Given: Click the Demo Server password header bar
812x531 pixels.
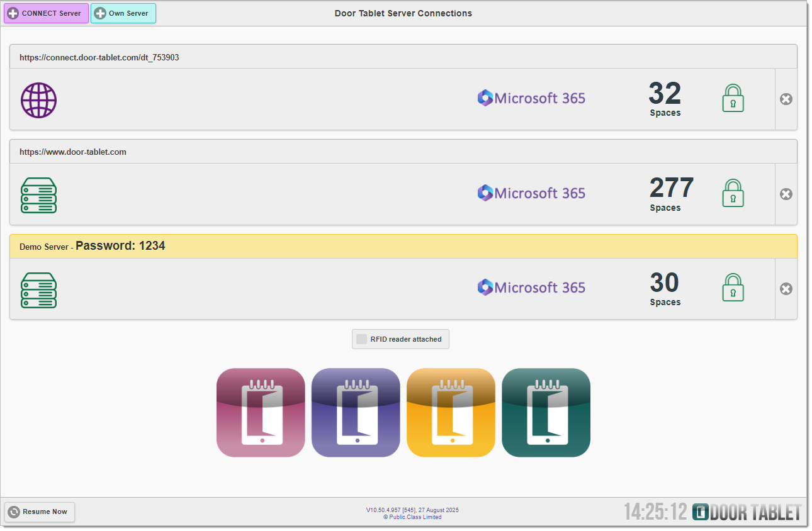Looking at the screenshot, I should (x=403, y=246).
